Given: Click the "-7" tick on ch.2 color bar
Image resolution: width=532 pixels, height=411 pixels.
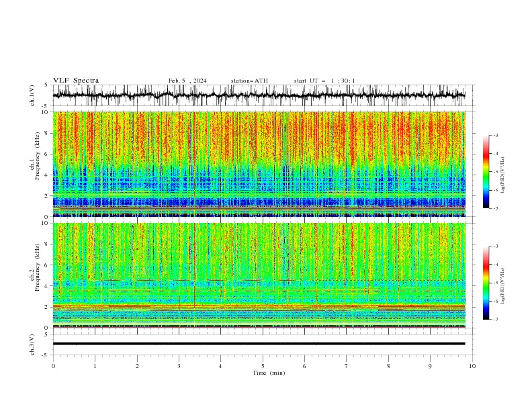Looking at the screenshot, I should [496, 320].
